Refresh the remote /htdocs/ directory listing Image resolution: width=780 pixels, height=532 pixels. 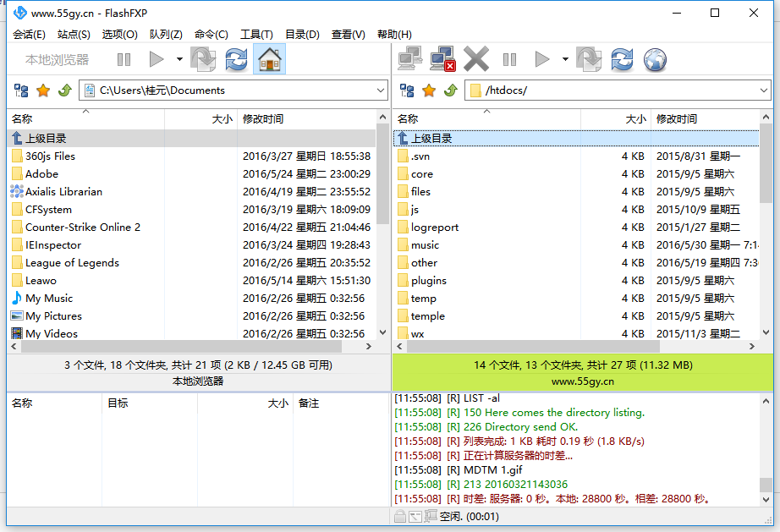click(x=622, y=58)
